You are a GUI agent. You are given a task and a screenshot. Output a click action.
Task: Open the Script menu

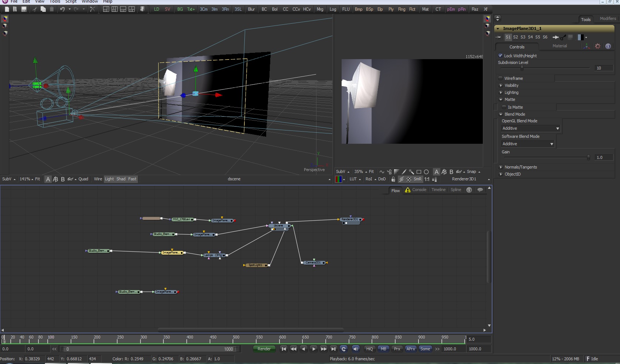[71, 1]
